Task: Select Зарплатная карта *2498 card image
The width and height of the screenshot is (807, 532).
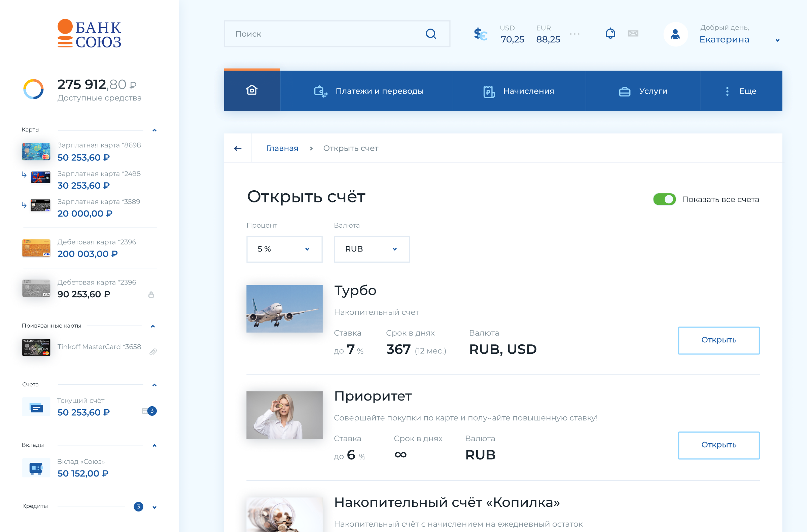Action: click(40, 178)
